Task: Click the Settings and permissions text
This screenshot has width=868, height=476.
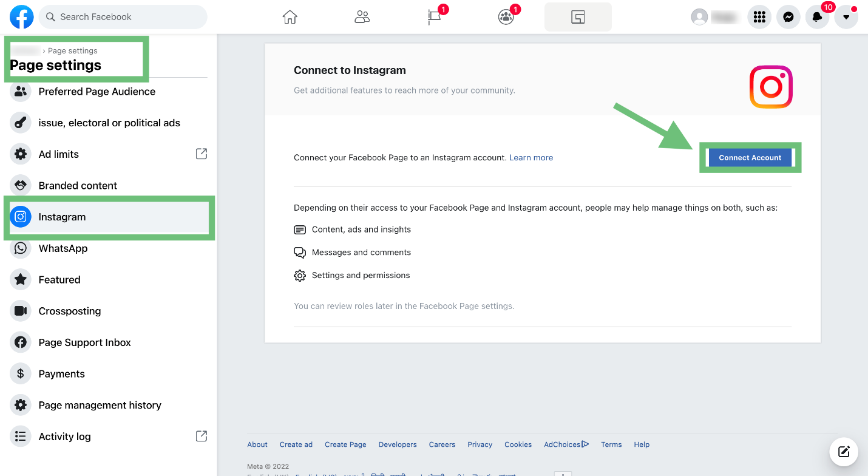Action: click(361, 276)
